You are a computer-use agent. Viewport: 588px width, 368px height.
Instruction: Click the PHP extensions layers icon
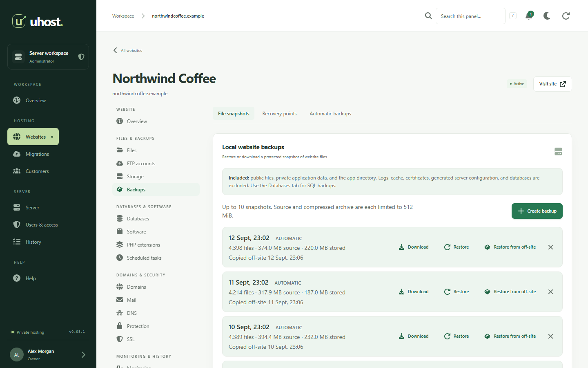120,245
